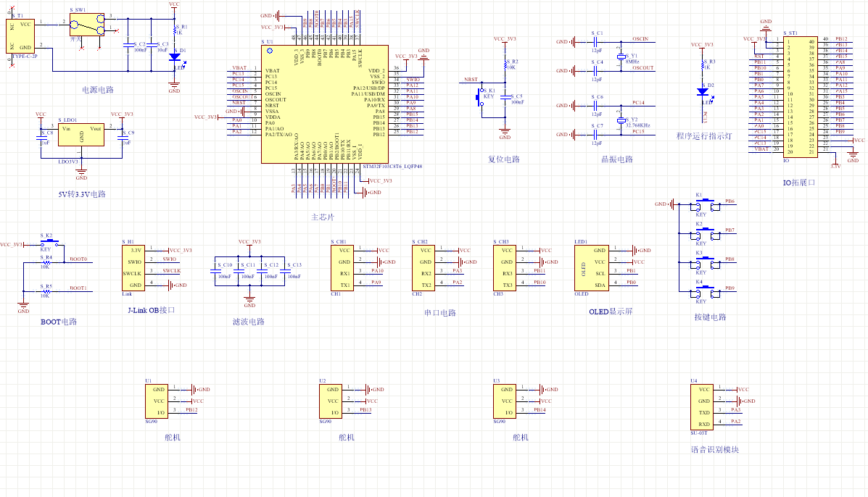Click capacitor S_C1 on OSCIN line

tap(595, 41)
